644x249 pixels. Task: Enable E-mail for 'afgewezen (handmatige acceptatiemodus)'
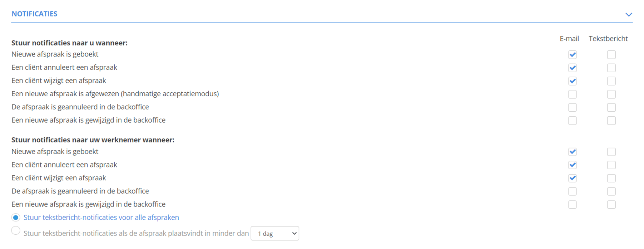573,94
